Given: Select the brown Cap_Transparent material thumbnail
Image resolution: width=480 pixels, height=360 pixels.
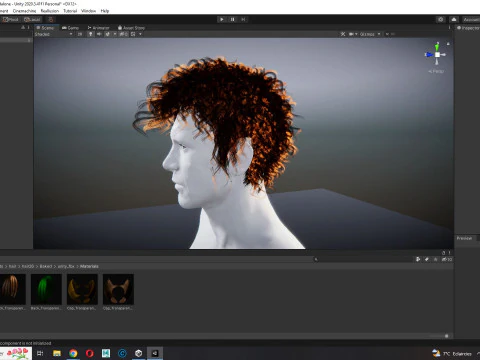Looking at the screenshot, I should 118,289.
